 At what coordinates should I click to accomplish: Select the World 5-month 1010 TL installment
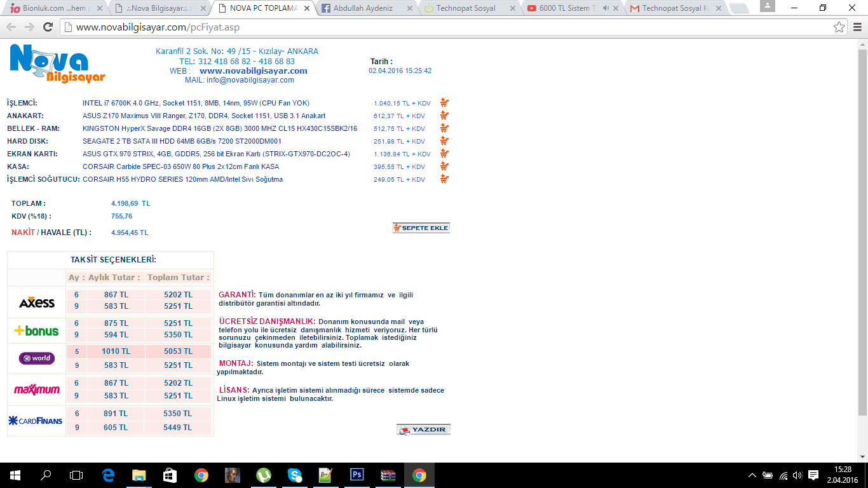(x=116, y=351)
